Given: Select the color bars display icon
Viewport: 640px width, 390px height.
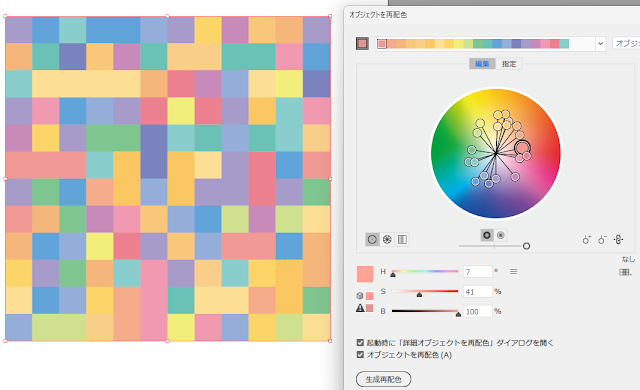Looking at the screenshot, I should pyautogui.click(x=402, y=239).
